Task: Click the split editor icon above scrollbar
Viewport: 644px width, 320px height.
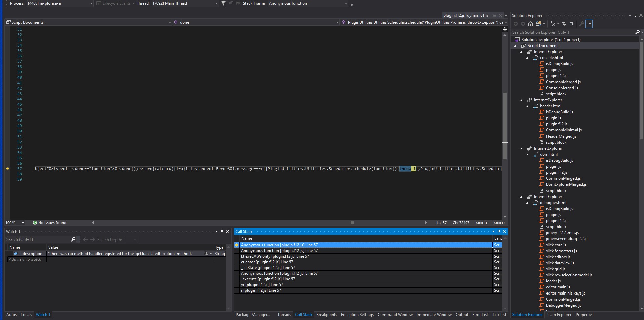Action: click(x=505, y=29)
